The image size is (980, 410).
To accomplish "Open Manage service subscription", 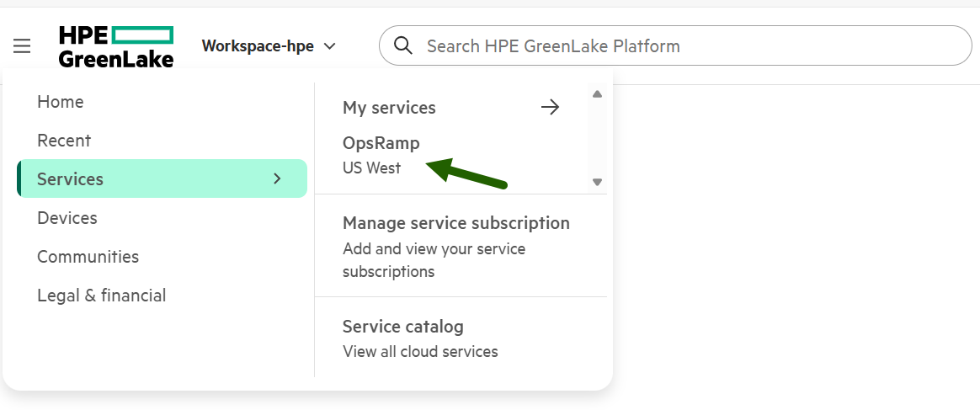I will 456,223.
